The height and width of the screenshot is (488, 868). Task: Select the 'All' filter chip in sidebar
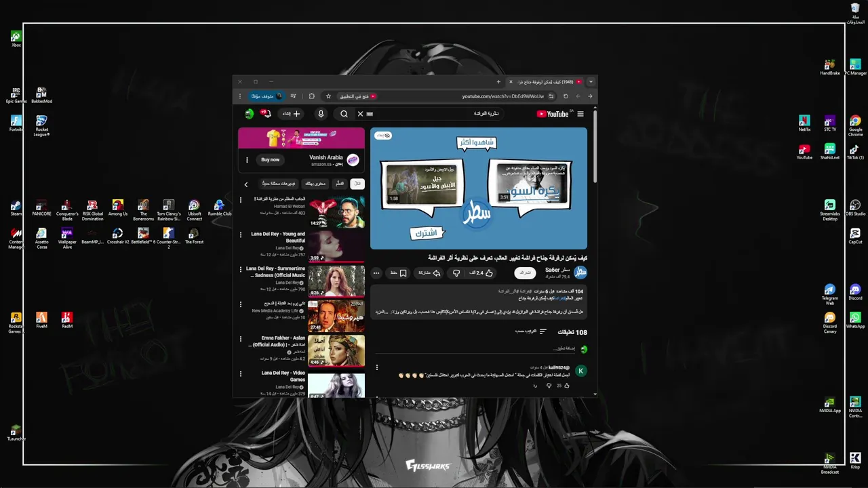tap(357, 184)
